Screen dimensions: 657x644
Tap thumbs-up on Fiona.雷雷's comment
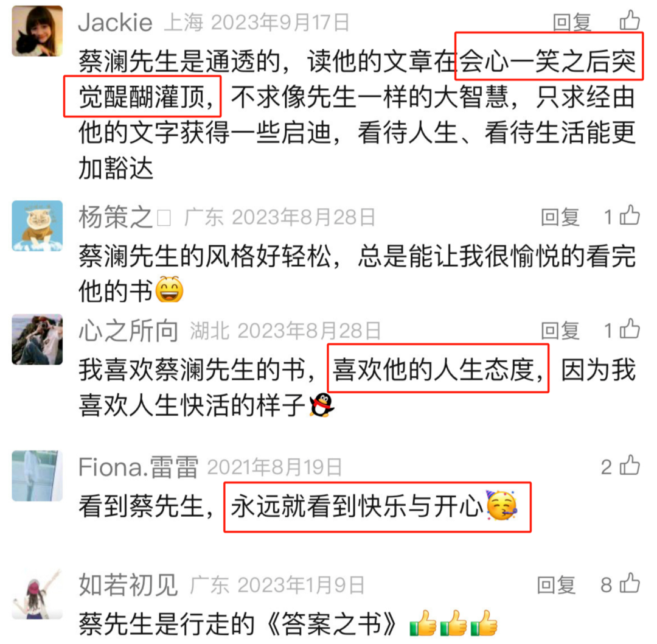point(630,466)
